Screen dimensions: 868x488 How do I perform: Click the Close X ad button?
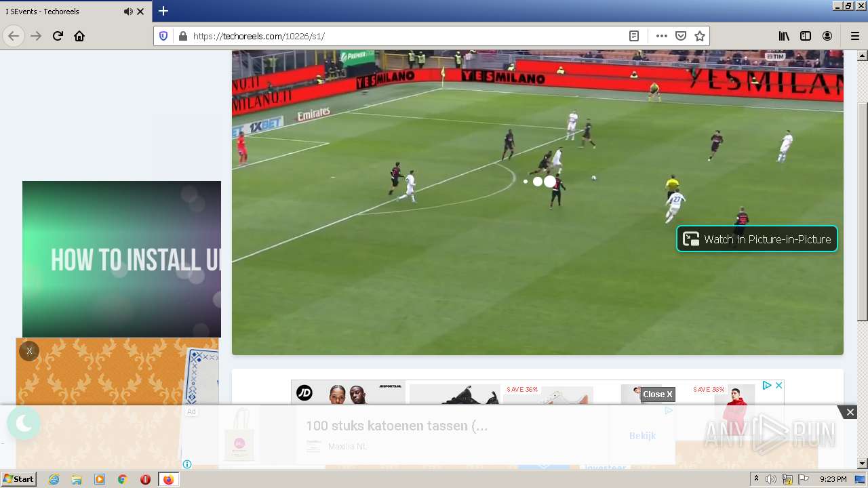[658, 394]
